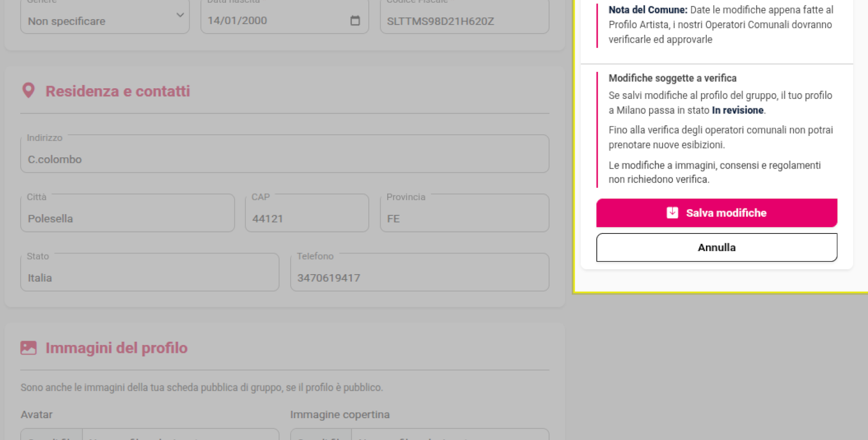Image resolution: width=868 pixels, height=440 pixels.
Task: Click the text about public group images
Action: click(202, 388)
